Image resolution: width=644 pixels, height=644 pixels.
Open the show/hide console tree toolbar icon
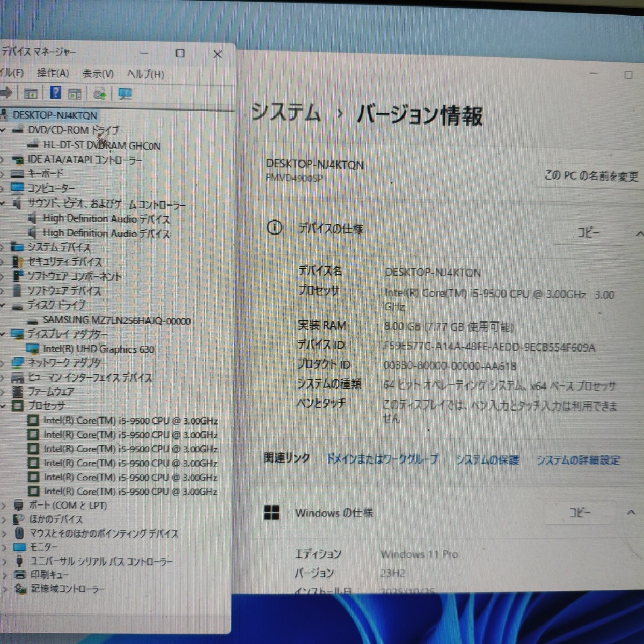(31, 93)
